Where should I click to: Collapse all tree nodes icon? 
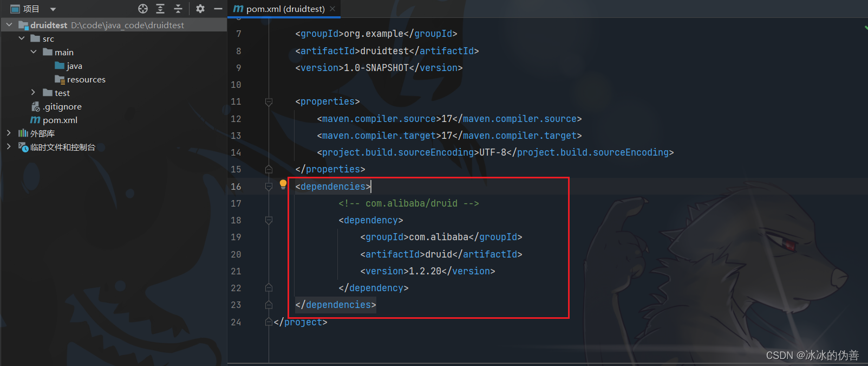point(178,9)
